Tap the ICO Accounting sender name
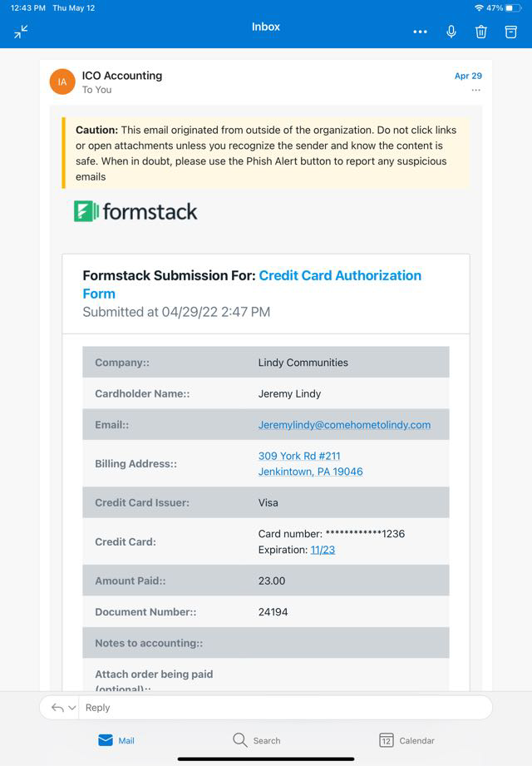The image size is (532, 766). (x=121, y=75)
